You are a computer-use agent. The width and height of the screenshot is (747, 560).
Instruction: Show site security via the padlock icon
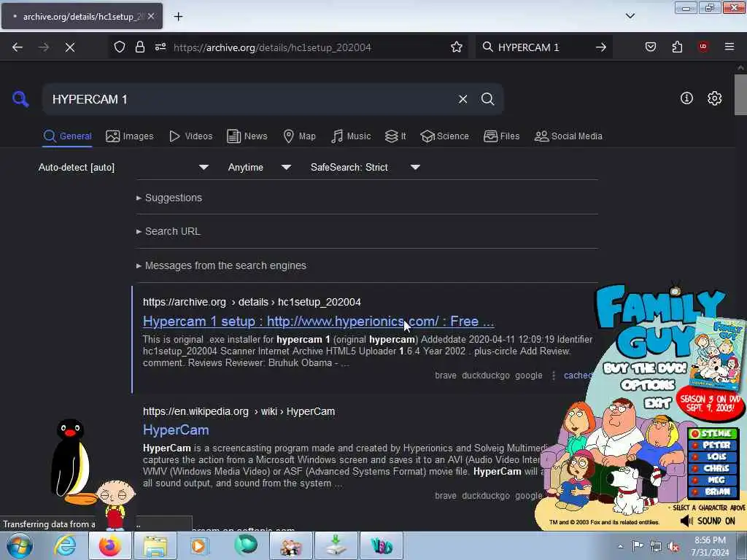[x=139, y=47]
